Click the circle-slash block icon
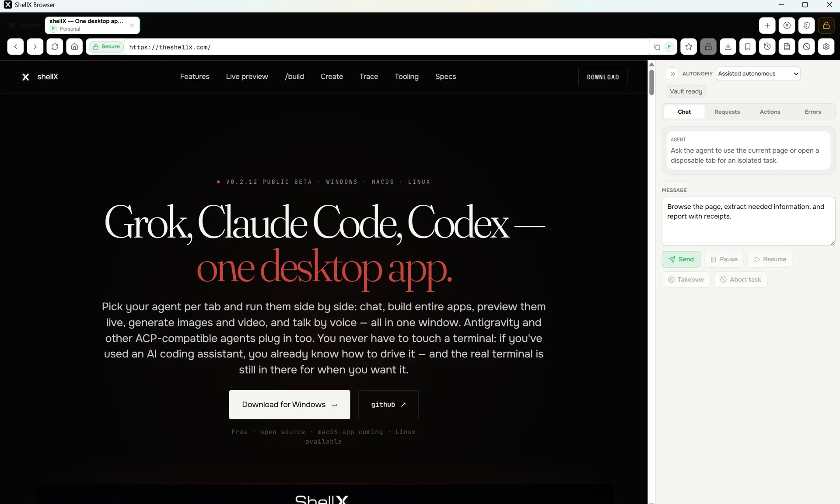The width and height of the screenshot is (840, 504). (807, 47)
